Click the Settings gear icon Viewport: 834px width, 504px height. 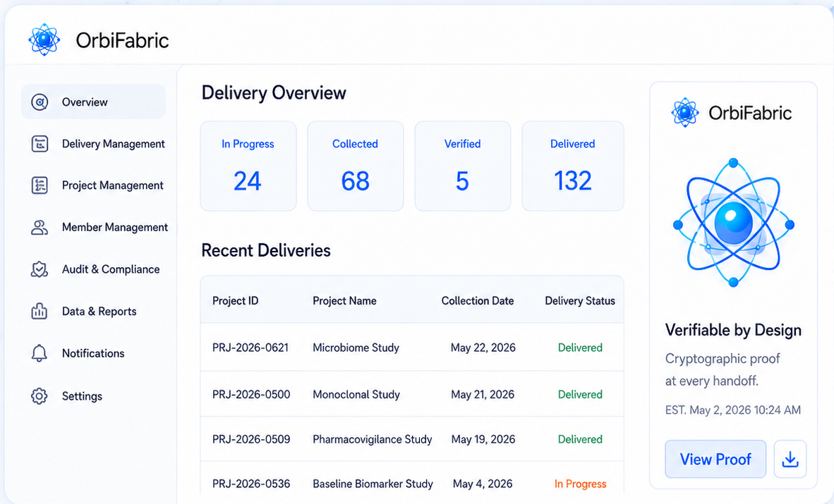[40, 396]
